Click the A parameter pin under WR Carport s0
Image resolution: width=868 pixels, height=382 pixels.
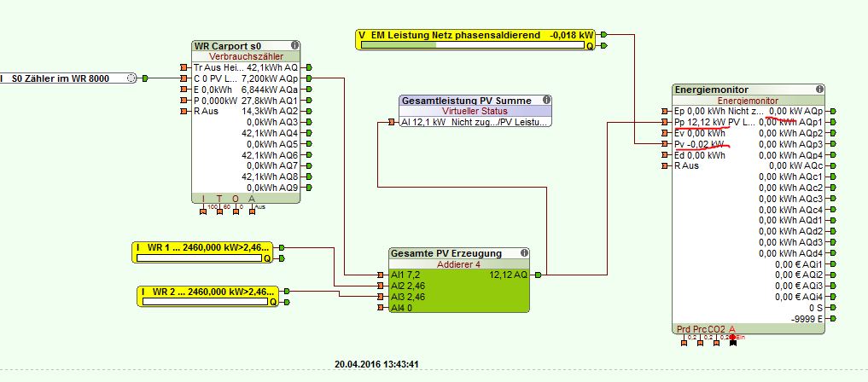point(253,211)
